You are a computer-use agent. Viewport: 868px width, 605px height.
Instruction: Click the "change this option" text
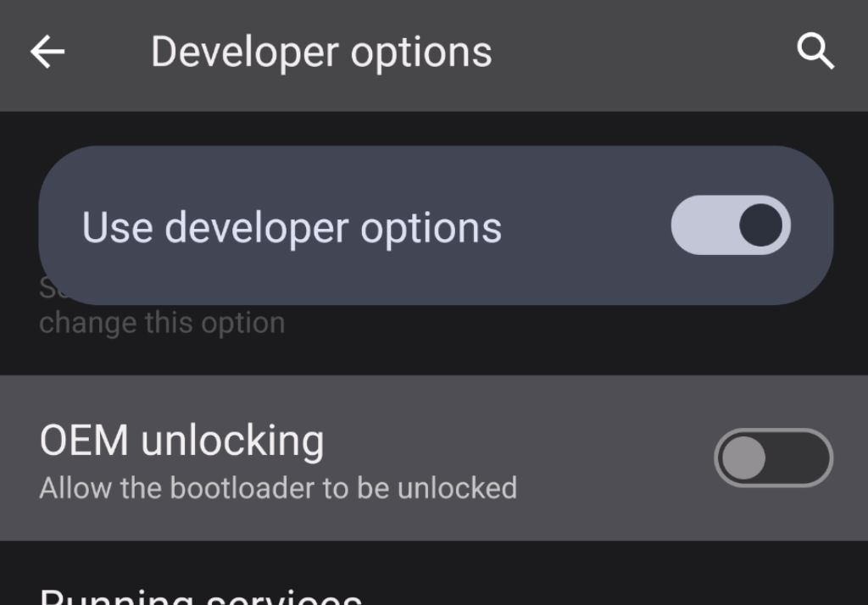[x=162, y=323]
